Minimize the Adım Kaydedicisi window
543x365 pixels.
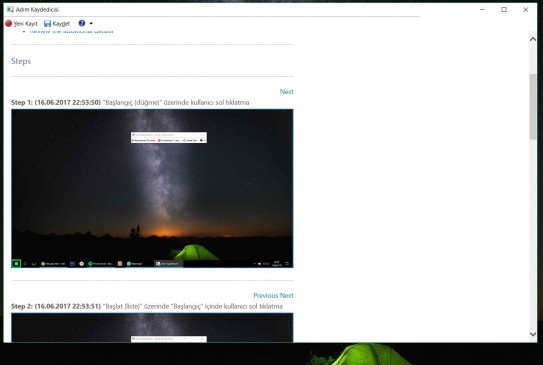pyautogui.click(x=482, y=10)
